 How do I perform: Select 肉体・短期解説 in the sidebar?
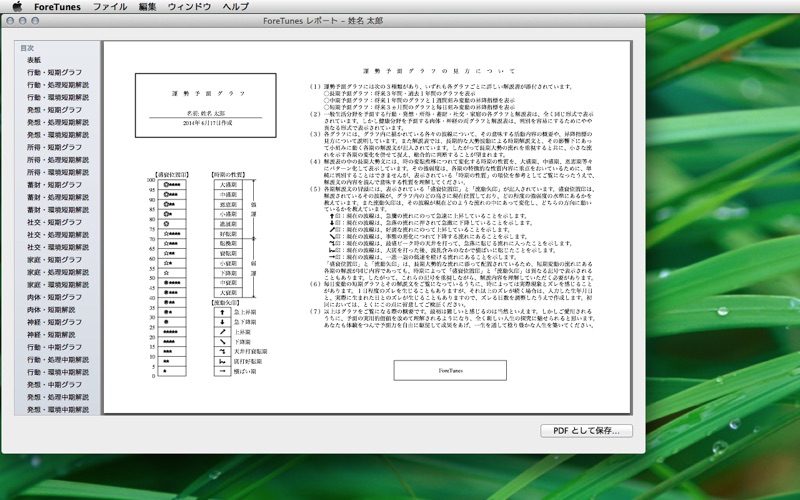coord(51,310)
